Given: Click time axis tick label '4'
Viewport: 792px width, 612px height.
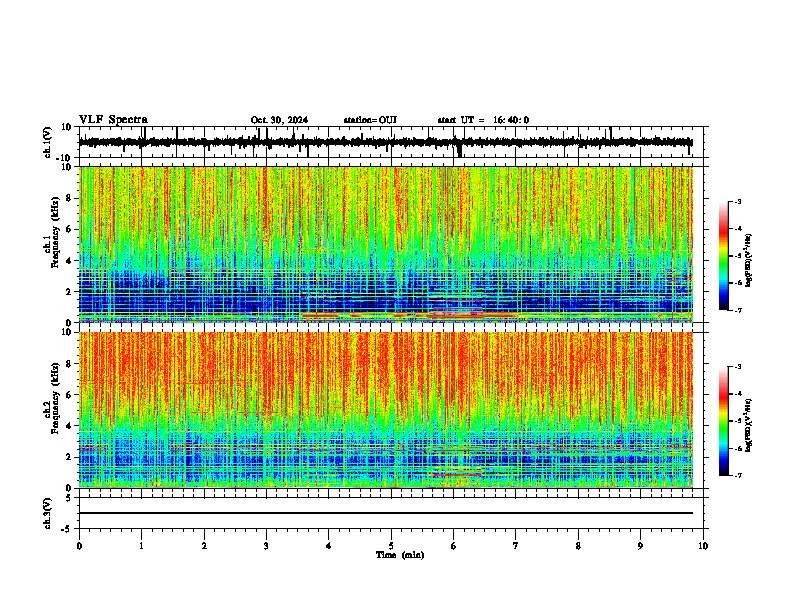Looking at the screenshot, I should 329,546.
